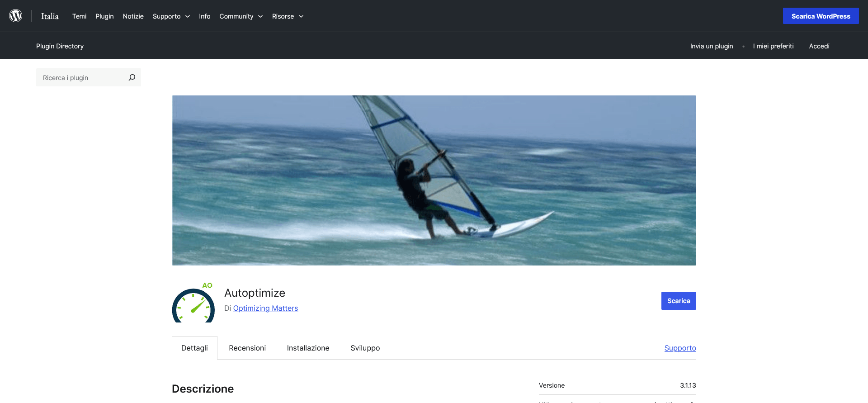The image size is (868, 403).
Task: Click the Scarica WordPress button
Action: 821,16
